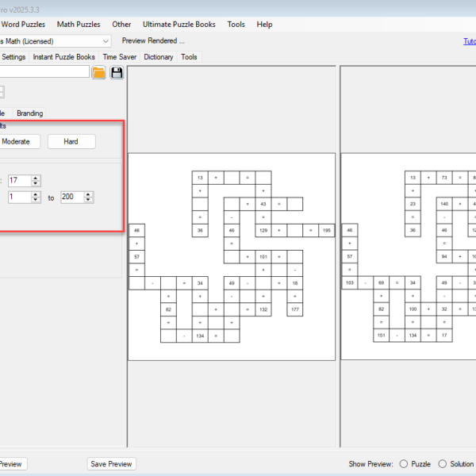Viewport: 476px width, 476px height.
Task: Click the orange open-folder icon
Action: pos(98,73)
